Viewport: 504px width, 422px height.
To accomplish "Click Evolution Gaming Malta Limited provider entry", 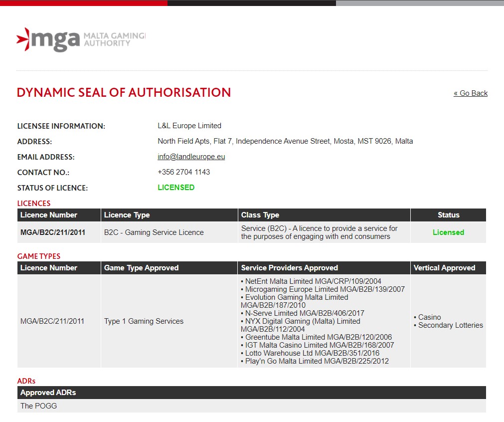I will pos(295,301).
